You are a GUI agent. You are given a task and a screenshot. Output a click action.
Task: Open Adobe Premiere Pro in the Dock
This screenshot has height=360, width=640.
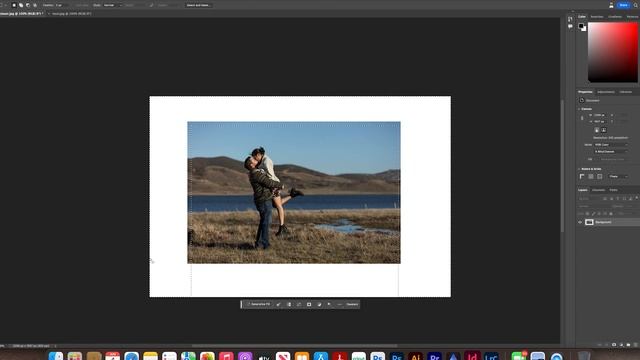pyautogui.click(x=434, y=357)
